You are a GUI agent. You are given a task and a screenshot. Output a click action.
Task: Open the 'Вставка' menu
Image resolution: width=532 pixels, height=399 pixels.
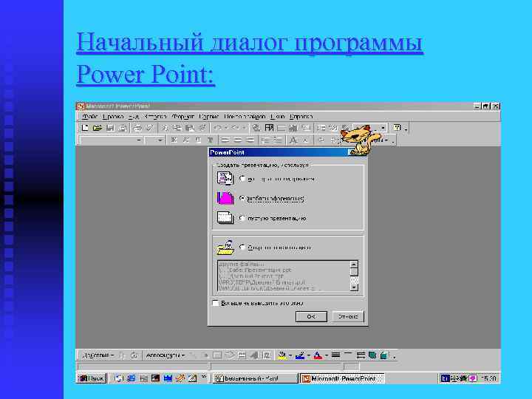(154, 117)
